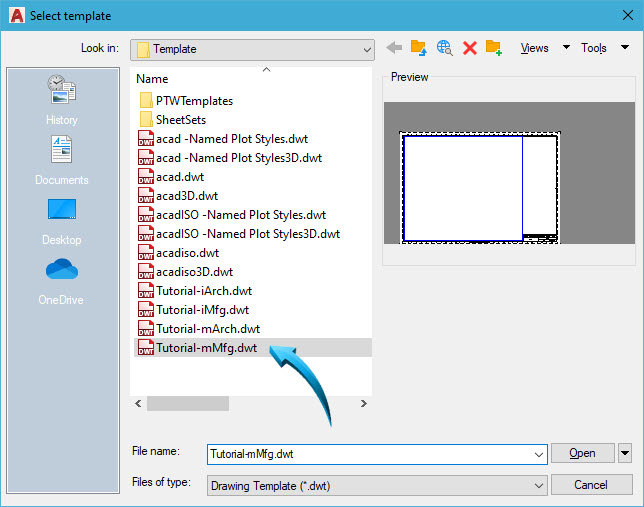The image size is (644, 507).
Task: Click DWT icon beside acad.dwt
Action: point(146,177)
